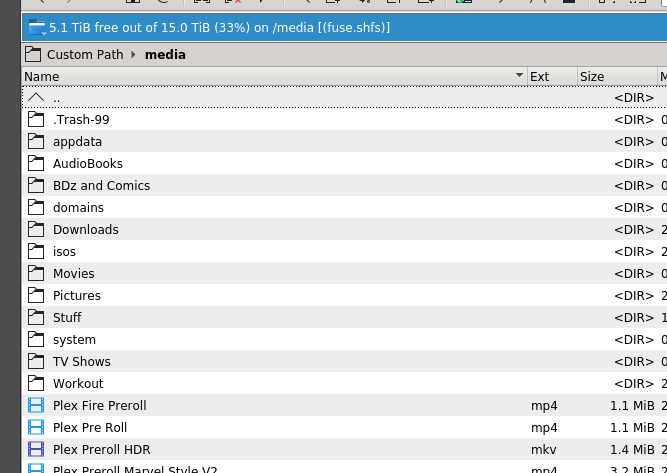Click the video file icon of Plex Fire Preroll
The width and height of the screenshot is (667, 473).
pos(36,405)
